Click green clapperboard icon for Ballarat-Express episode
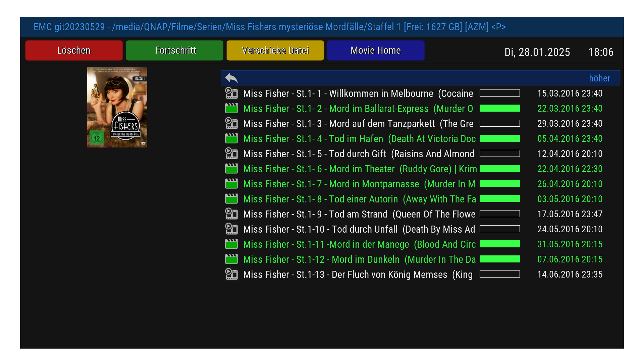The height and width of the screenshot is (362, 644). point(231,108)
